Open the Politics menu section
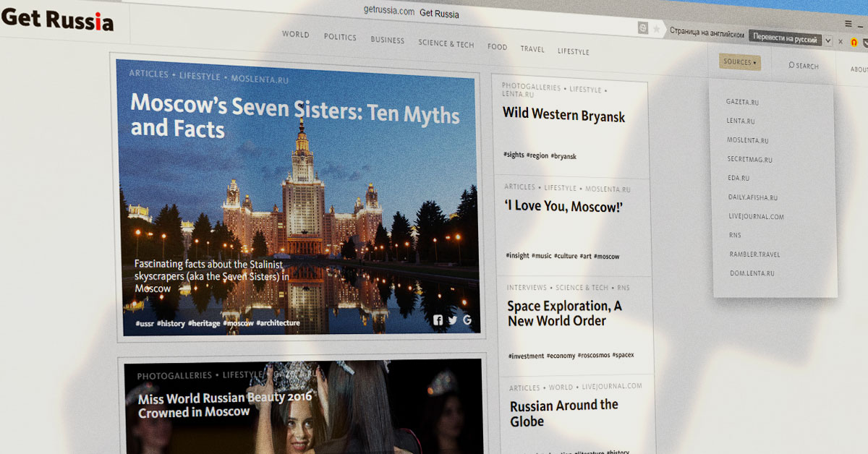868x454 pixels. click(340, 37)
